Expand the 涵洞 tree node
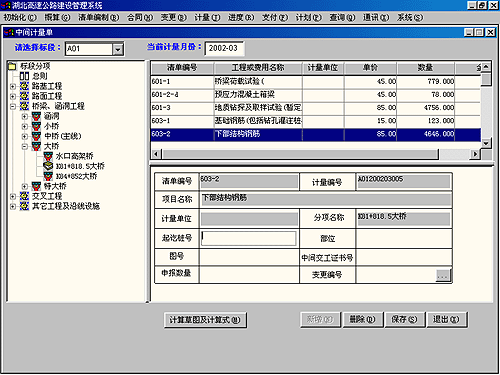500x375 pixels. point(25,117)
